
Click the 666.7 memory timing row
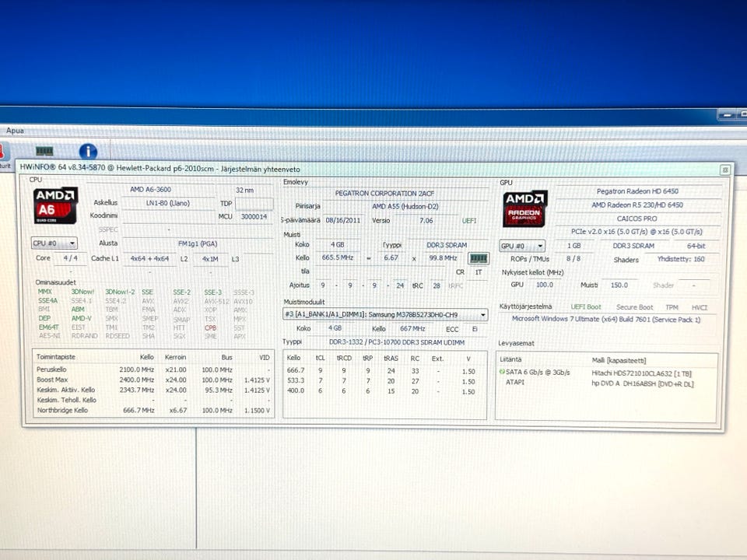coord(385,371)
